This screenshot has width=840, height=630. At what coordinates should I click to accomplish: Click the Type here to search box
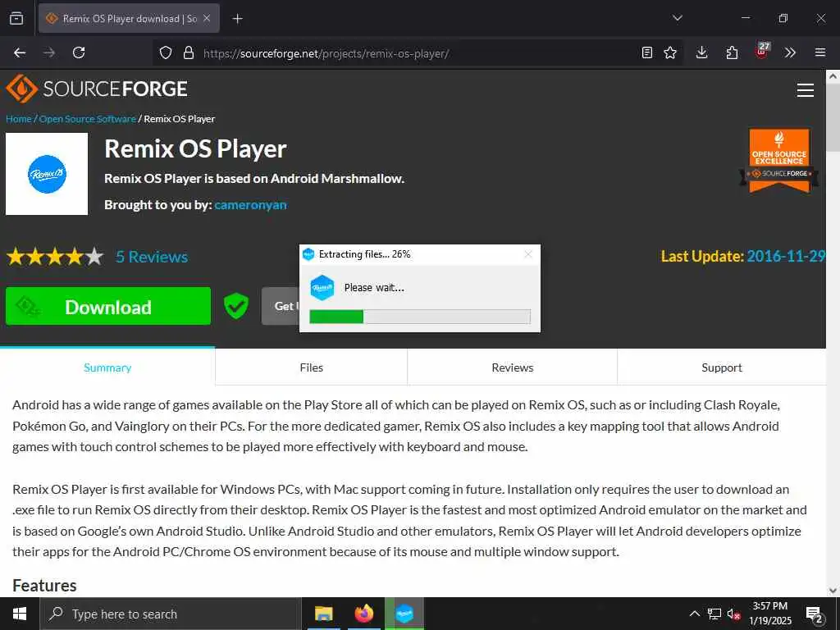tap(171, 614)
